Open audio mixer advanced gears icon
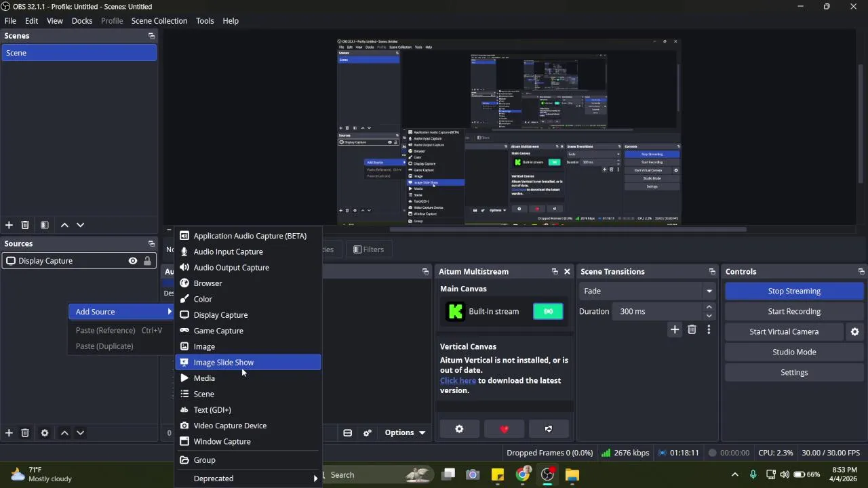Image resolution: width=868 pixels, height=488 pixels. pyautogui.click(x=368, y=433)
